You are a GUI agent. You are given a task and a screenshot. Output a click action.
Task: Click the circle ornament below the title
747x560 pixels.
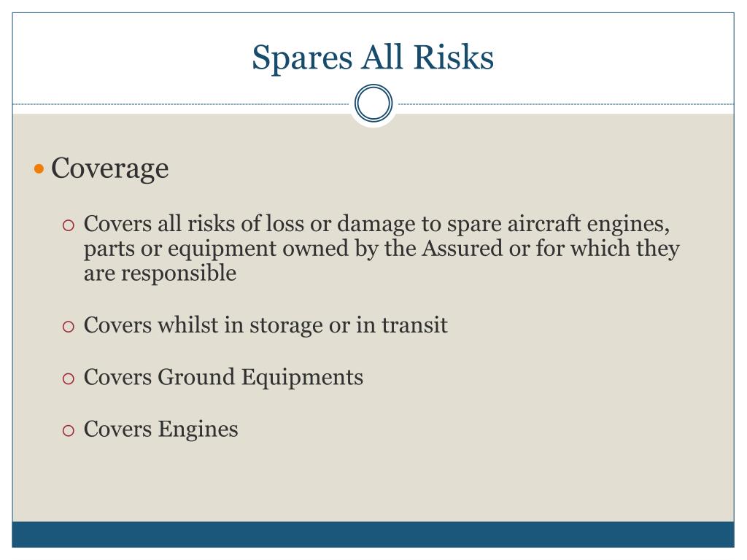[373, 104]
